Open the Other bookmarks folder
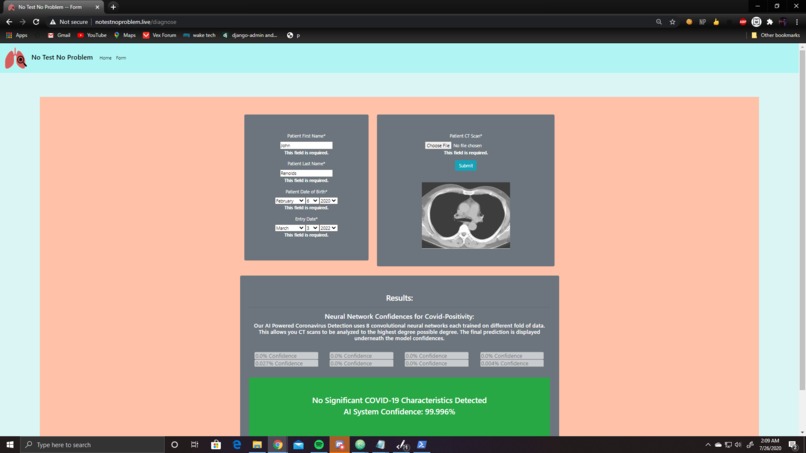The width and height of the screenshot is (806, 453). [775, 35]
